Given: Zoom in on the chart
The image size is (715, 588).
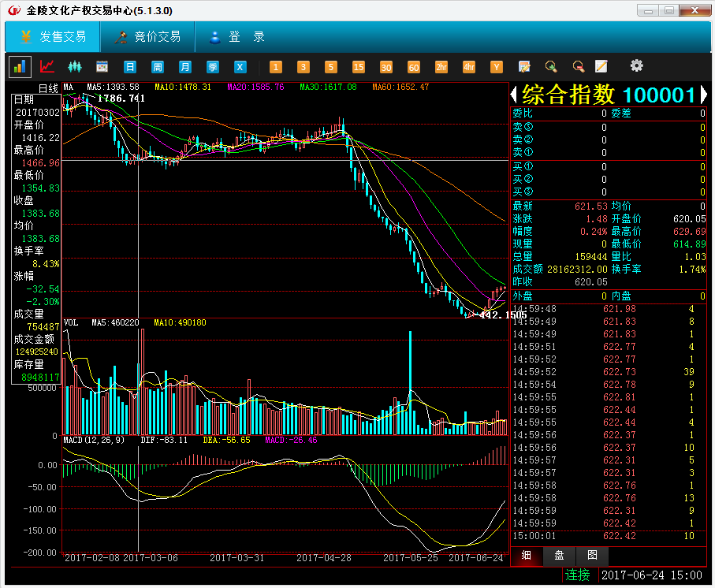Looking at the screenshot, I should coord(551,66).
